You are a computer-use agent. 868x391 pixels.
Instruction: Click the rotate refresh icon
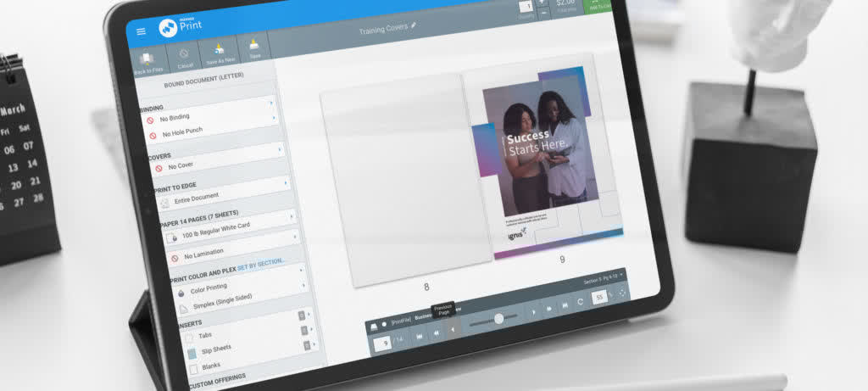[581, 303]
